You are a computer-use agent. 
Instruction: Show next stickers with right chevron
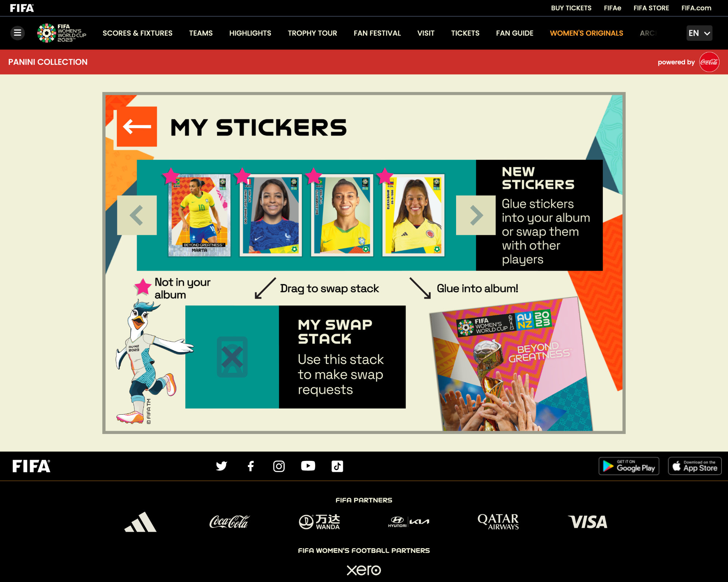tap(476, 215)
